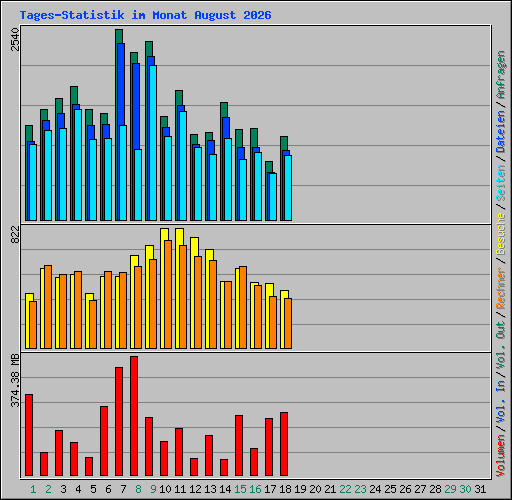
Task: Click the red volume bar for day 1
Action: coord(29,435)
